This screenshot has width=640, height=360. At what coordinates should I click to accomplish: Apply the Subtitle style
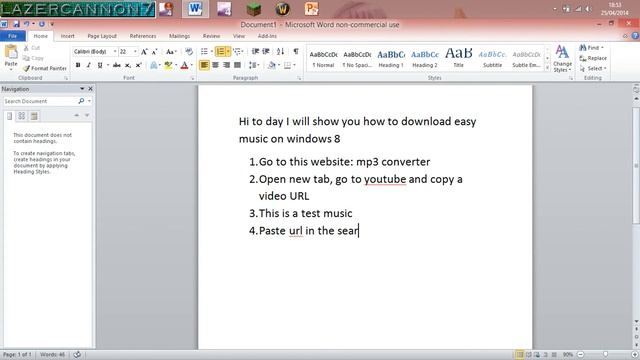coord(492,59)
